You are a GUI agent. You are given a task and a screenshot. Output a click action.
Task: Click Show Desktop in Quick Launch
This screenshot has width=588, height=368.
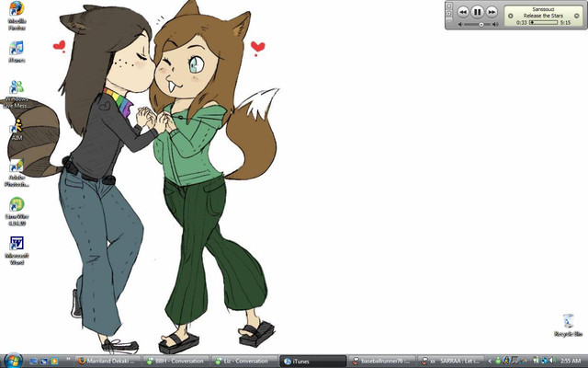click(x=33, y=362)
